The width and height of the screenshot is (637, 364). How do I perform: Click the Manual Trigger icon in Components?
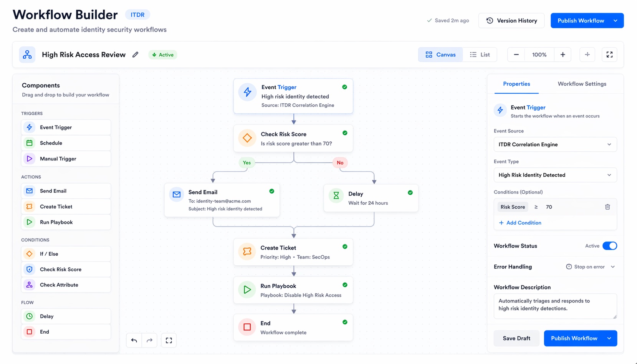pyautogui.click(x=29, y=159)
